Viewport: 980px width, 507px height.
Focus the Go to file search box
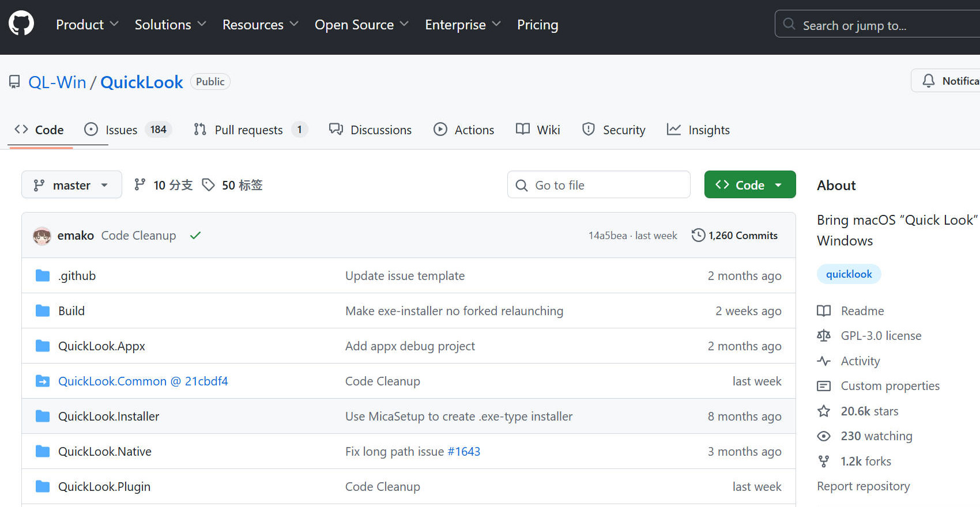point(598,185)
